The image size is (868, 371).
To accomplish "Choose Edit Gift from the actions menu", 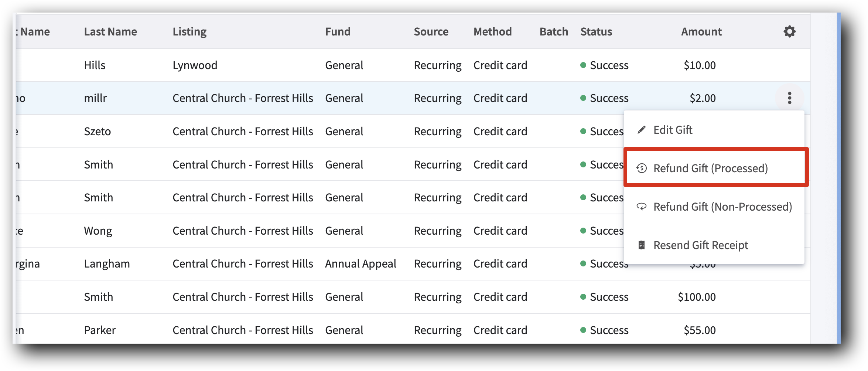I will tap(673, 130).
